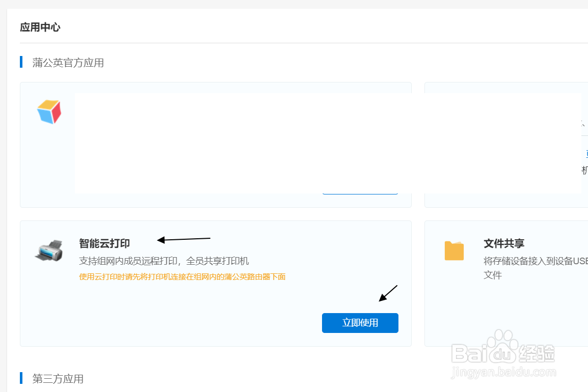Image resolution: width=588 pixels, height=392 pixels.
Task: Click the top official application card
Action: click(x=215, y=145)
